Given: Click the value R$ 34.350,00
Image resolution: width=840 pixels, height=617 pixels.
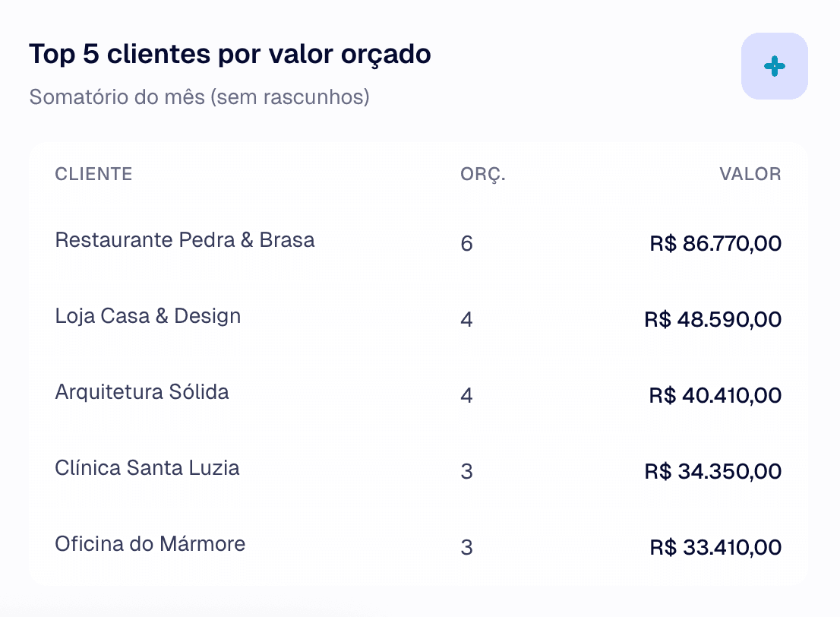Looking at the screenshot, I should (x=712, y=471).
